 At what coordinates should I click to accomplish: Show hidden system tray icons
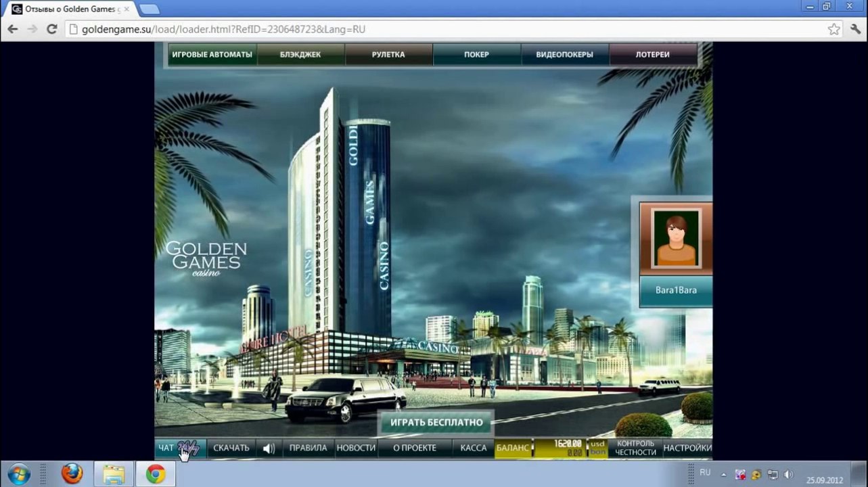tap(723, 474)
